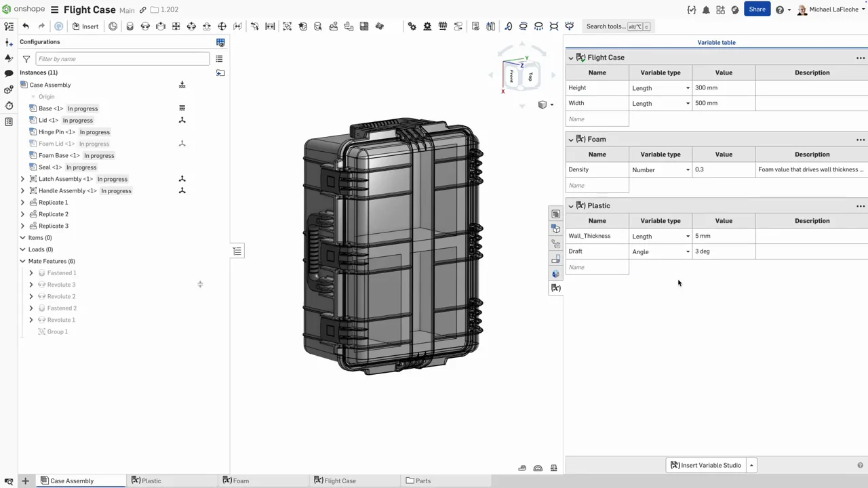The width and height of the screenshot is (868, 488).
Task: Click the Insert Variable Studio button
Action: (705, 466)
